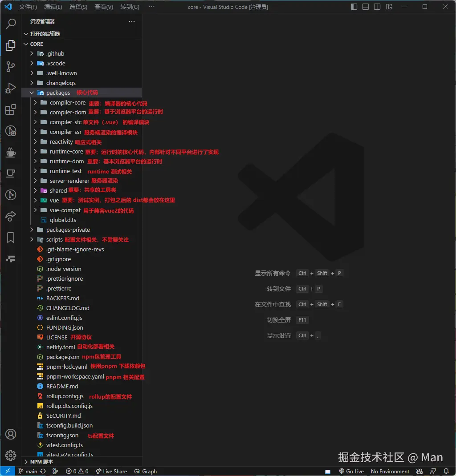Toggle secondary side bar layout icon
Screen dimensions: 456x476
click(377, 7)
